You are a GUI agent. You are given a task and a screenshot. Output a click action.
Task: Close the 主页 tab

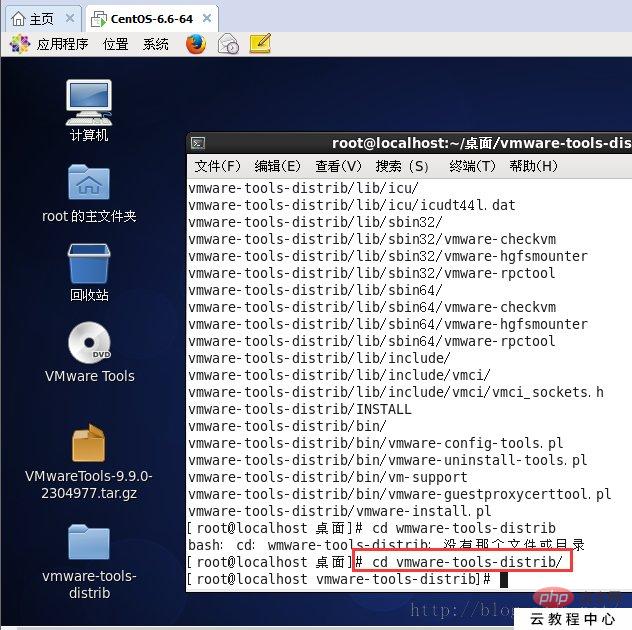[x=70, y=18]
